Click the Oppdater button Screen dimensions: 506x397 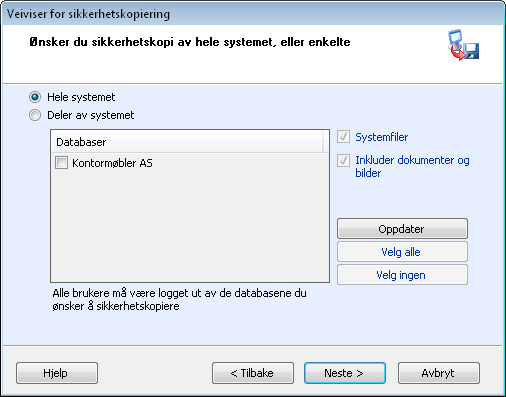pos(402,229)
